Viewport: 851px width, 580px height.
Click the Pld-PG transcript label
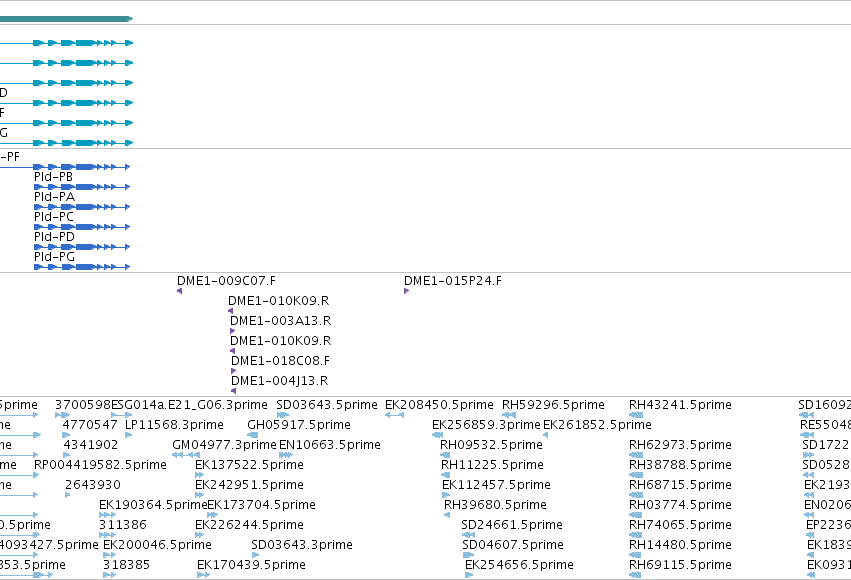54,257
